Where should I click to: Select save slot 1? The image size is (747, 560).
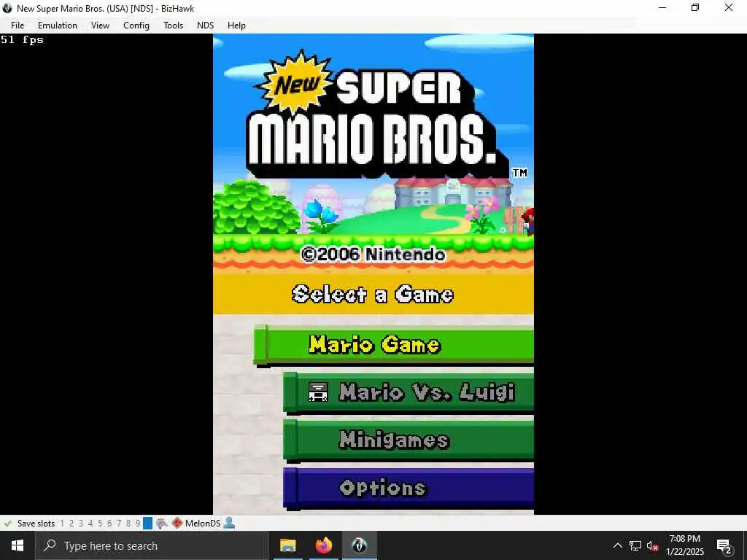(x=62, y=524)
